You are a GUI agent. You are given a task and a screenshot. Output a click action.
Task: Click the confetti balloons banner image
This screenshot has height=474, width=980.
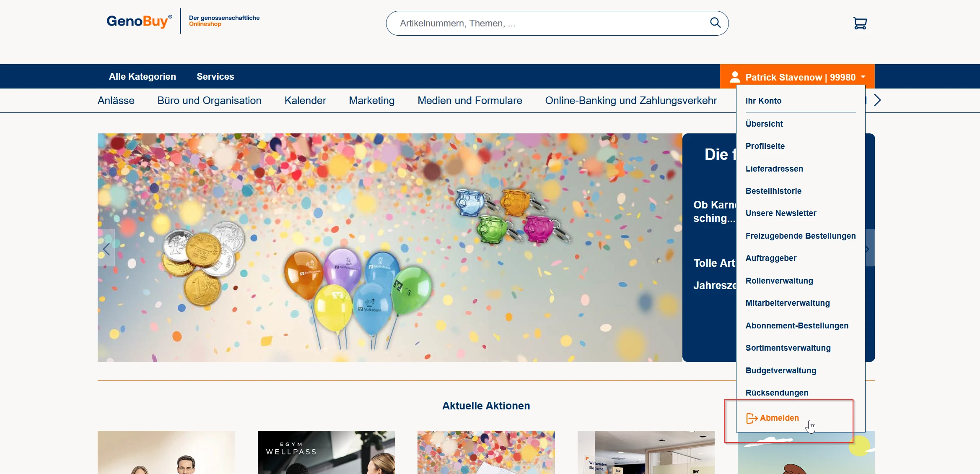[389, 247]
